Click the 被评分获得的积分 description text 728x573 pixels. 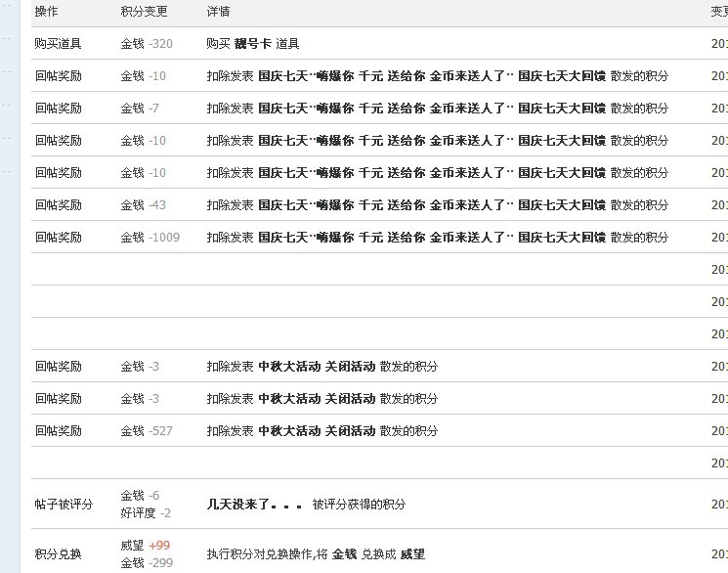359,505
